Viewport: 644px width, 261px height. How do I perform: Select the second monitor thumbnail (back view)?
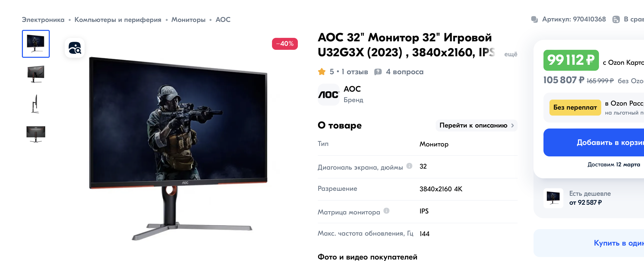(x=36, y=74)
